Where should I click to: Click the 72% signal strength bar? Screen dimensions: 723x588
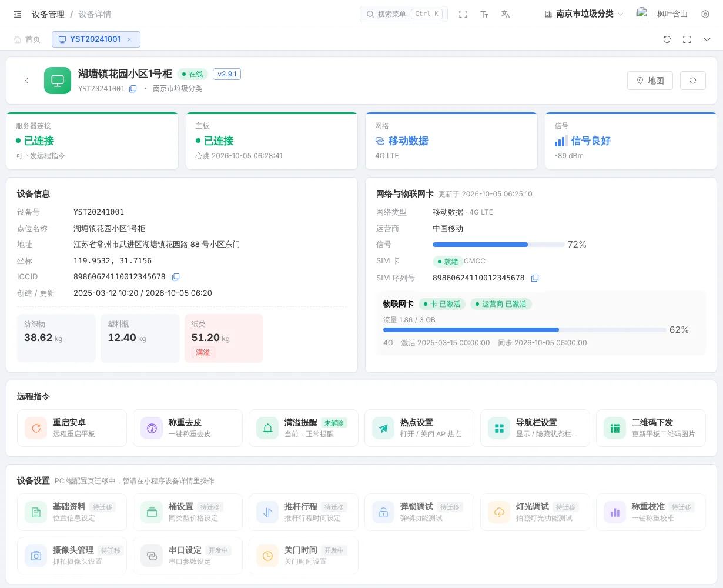point(498,245)
